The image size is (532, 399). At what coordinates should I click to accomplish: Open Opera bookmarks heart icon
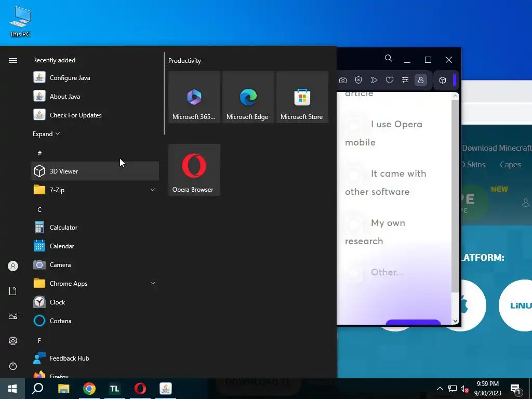click(390, 80)
